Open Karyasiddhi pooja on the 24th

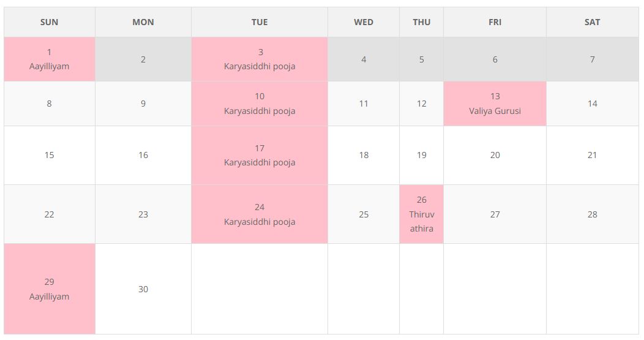260,222
